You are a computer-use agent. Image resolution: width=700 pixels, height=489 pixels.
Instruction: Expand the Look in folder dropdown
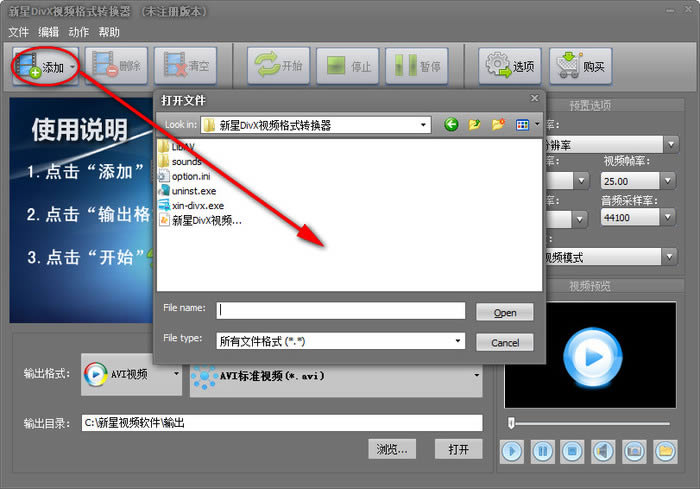(423, 125)
